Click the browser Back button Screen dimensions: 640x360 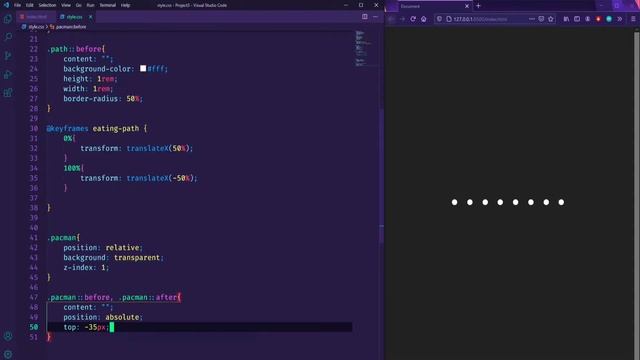391,19
